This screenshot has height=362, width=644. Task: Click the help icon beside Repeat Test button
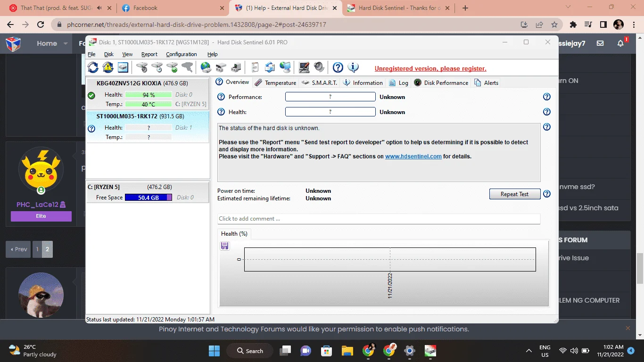click(547, 194)
